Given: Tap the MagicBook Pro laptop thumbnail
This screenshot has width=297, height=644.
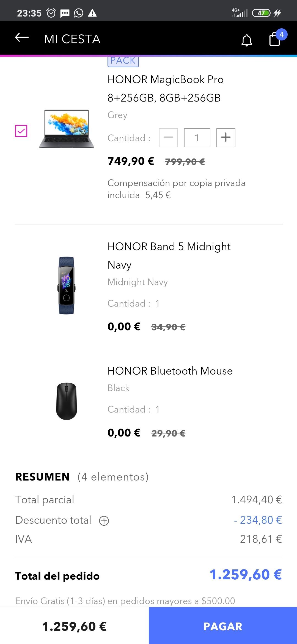Looking at the screenshot, I should click(x=67, y=129).
